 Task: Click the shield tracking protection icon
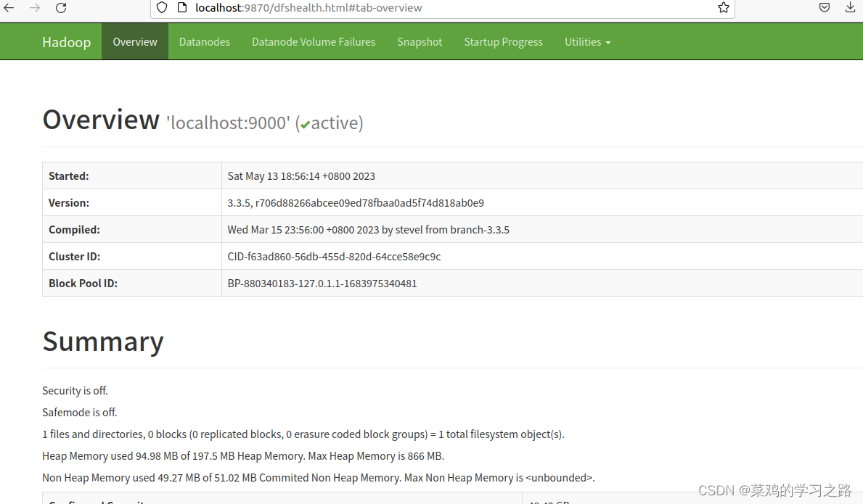[162, 8]
